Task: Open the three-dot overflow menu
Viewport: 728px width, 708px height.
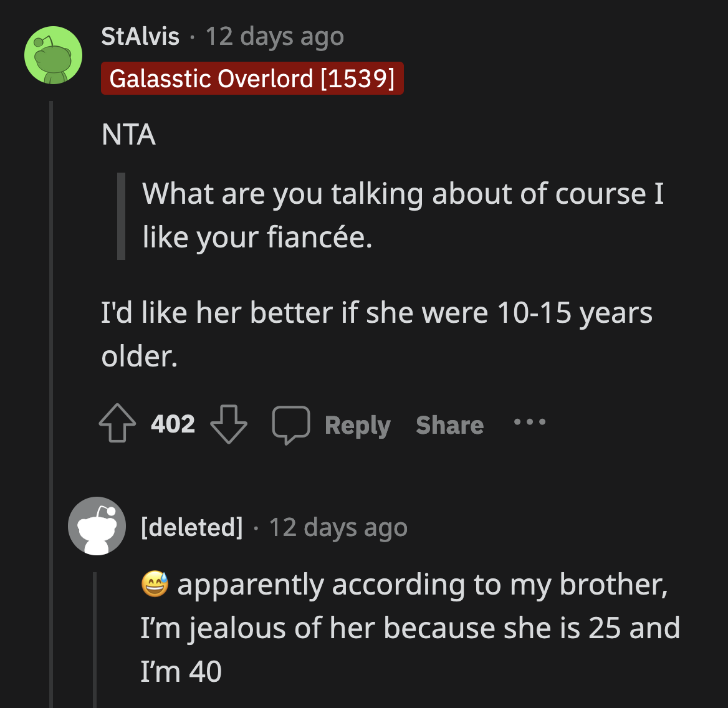Action: tap(529, 422)
